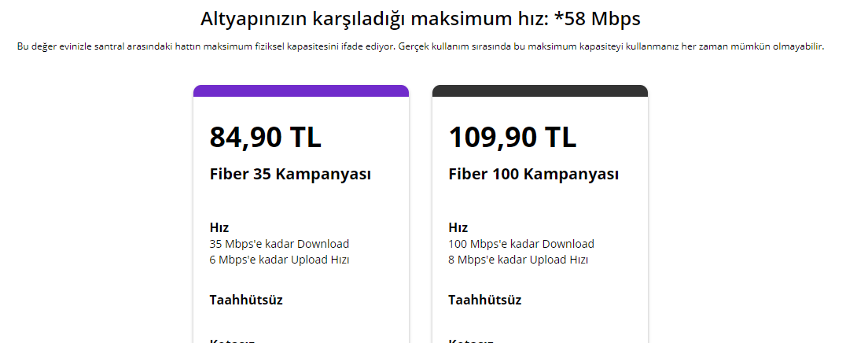
Task: Click the Hız label in Fiber 100 card
Action: tap(458, 227)
